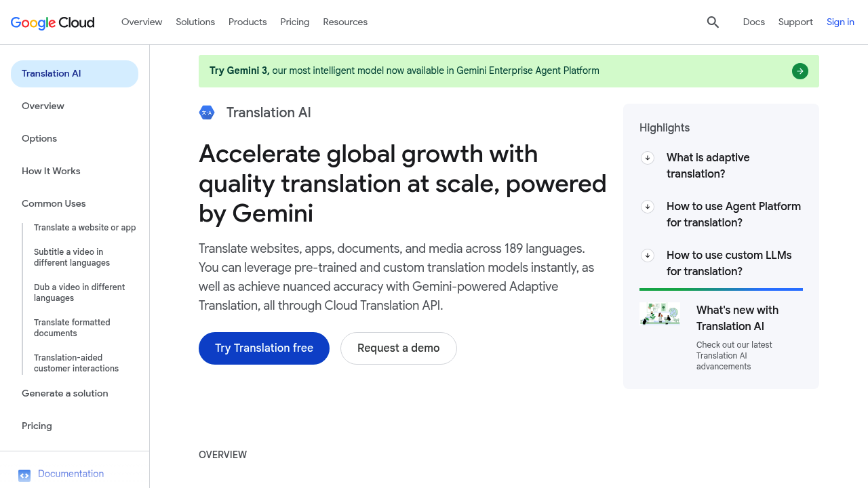
Task: Click the Documentation code icon in sidebar
Action: coord(24,475)
